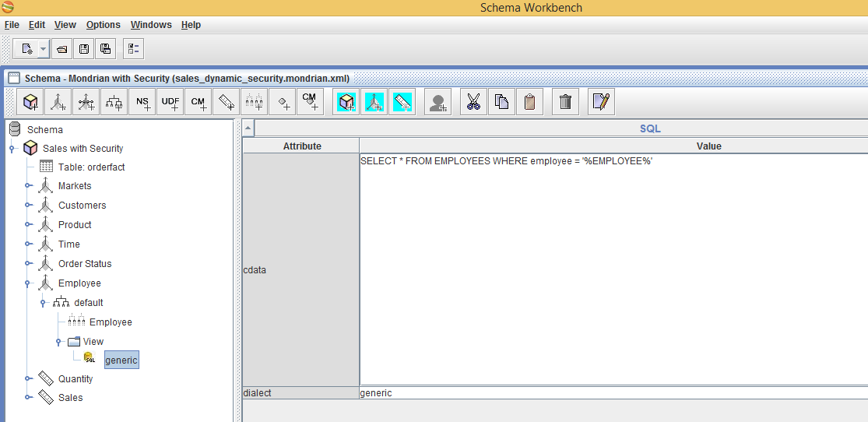Click the cyan Add Virtual Cube icon
868x422 pixels.
346,102
